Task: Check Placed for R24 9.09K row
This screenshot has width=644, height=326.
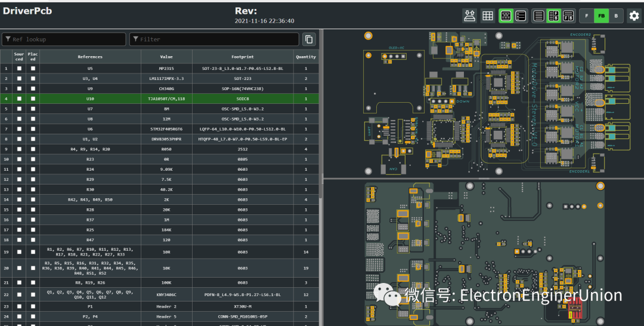Action: (33, 170)
